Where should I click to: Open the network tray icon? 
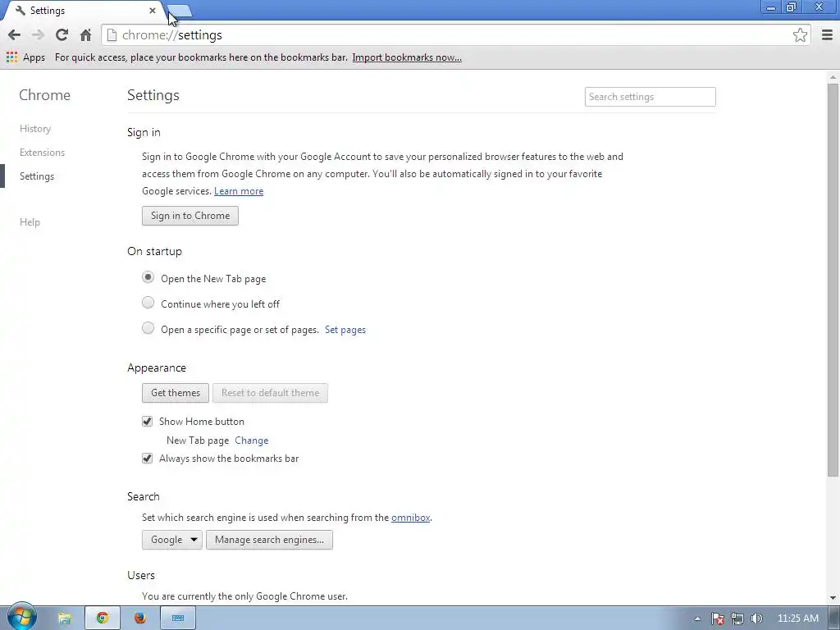pyautogui.click(x=737, y=619)
